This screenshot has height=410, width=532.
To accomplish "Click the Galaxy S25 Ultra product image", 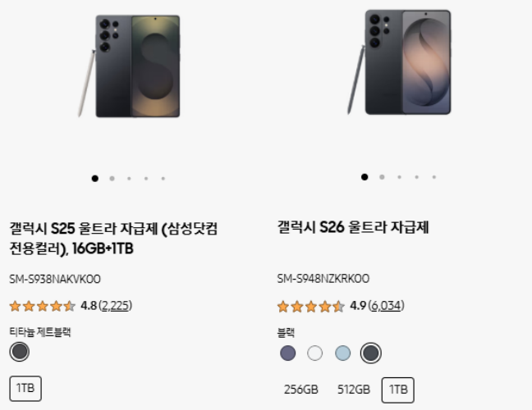I will click(130, 66).
